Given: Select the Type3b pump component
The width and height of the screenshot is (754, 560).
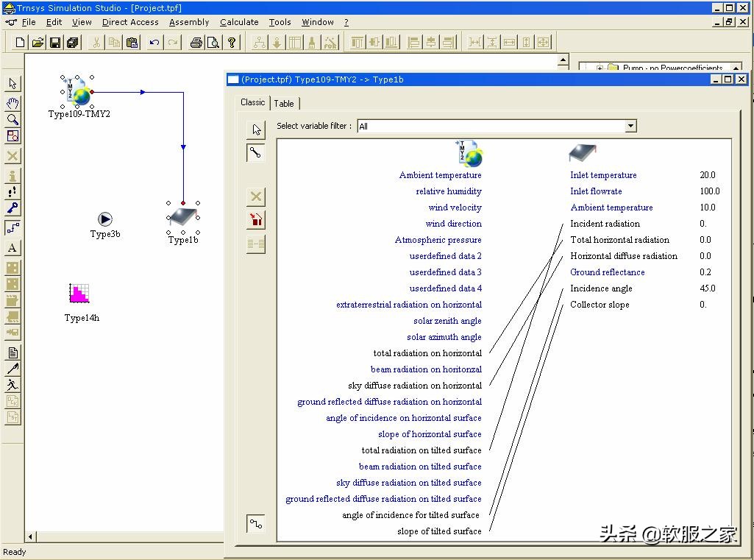Looking at the screenshot, I should (105, 219).
